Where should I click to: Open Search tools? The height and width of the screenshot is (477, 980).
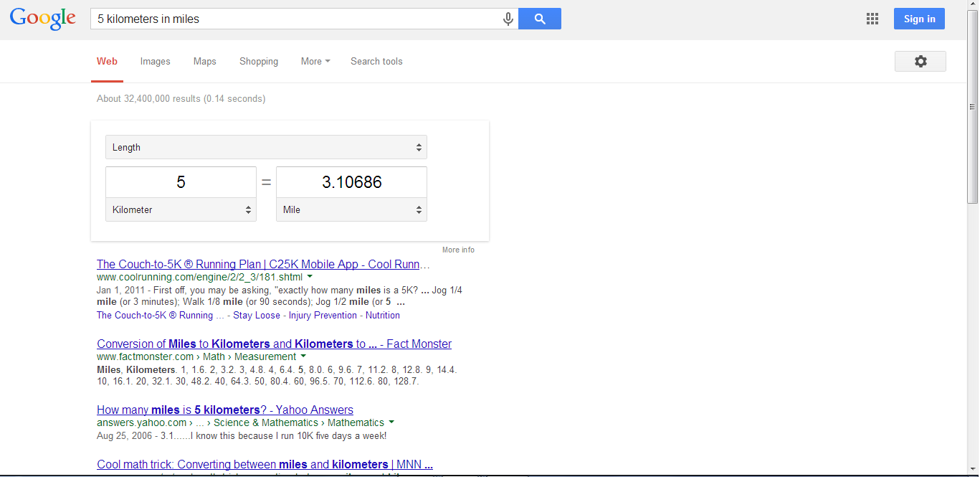[376, 62]
